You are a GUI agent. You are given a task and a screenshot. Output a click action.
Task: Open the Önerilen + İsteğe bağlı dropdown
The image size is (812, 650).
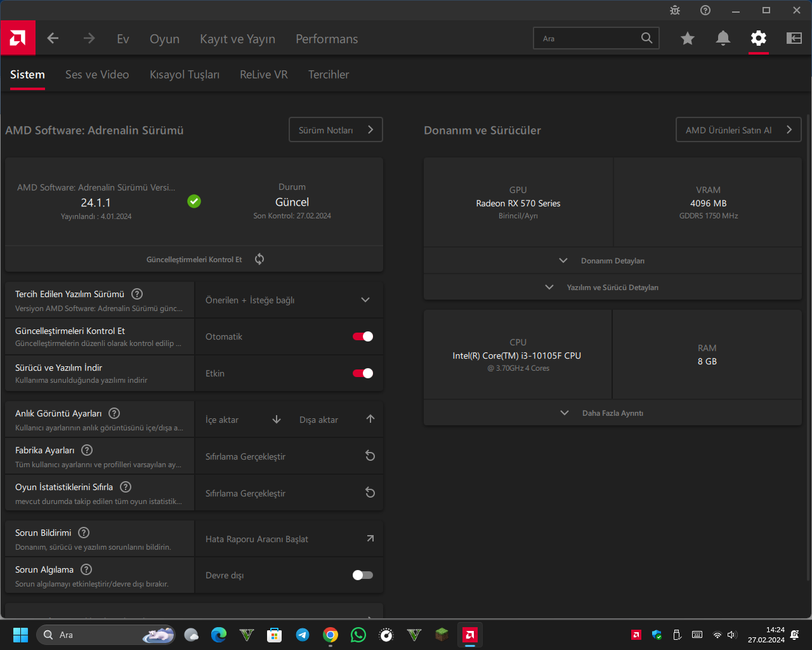[289, 300]
